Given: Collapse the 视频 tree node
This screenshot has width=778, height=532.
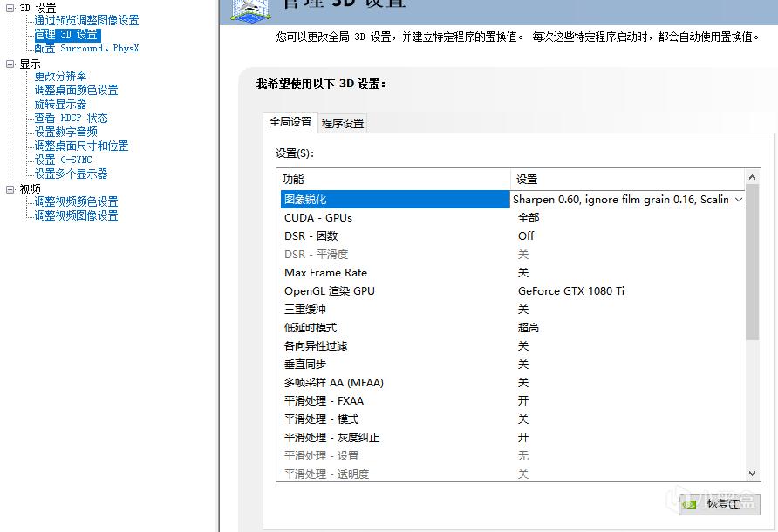Looking at the screenshot, I should tap(10, 189).
